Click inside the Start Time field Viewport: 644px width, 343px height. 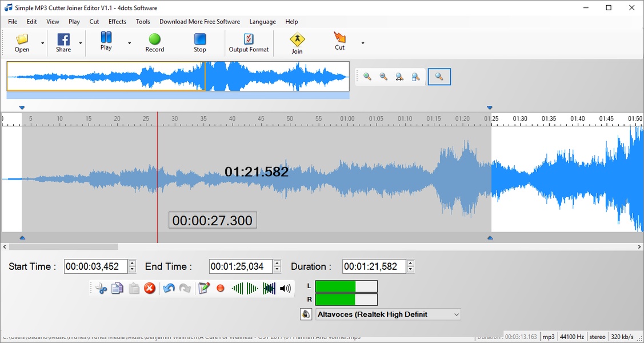click(95, 266)
